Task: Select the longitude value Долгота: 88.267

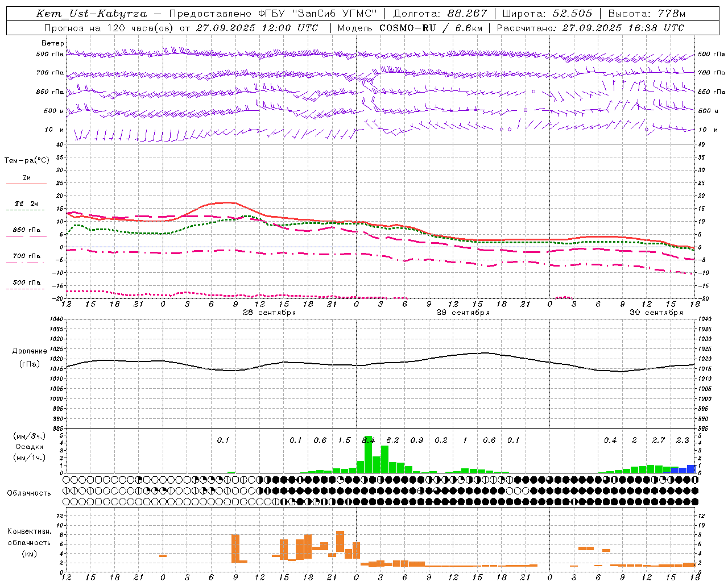Action: [440, 14]
